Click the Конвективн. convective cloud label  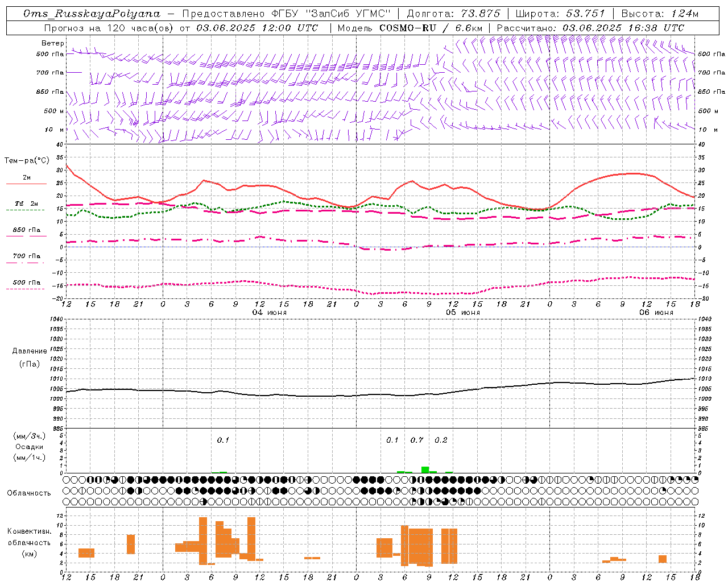[x=29, y=531]
